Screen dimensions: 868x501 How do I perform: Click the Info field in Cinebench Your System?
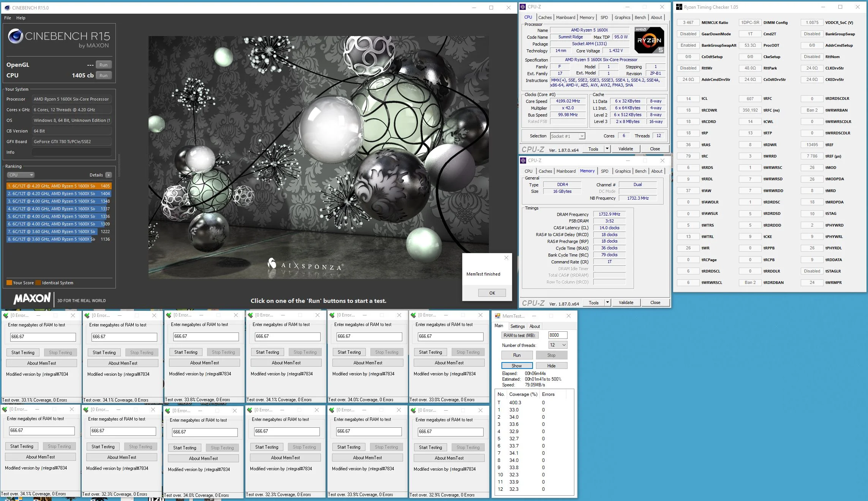(72, 152)
